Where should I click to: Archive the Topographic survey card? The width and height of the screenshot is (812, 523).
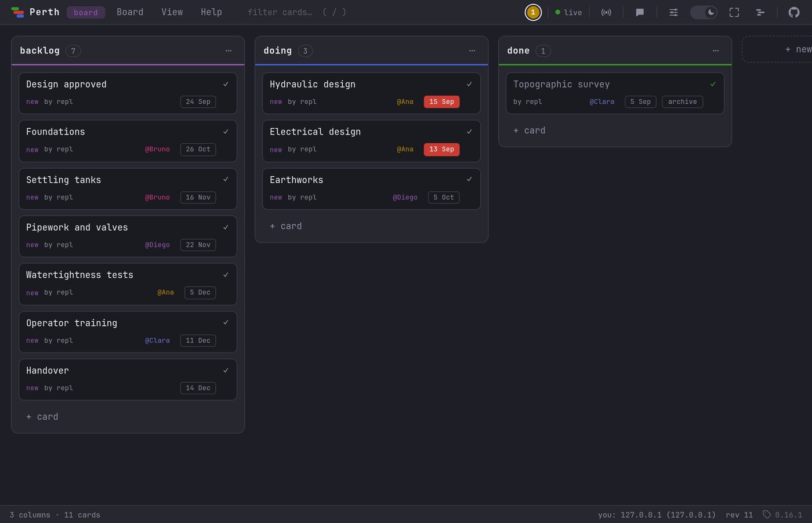click(682, 101)
